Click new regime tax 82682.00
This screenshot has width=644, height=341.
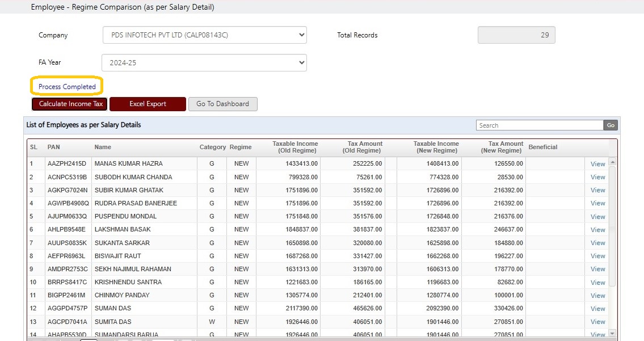510,282
